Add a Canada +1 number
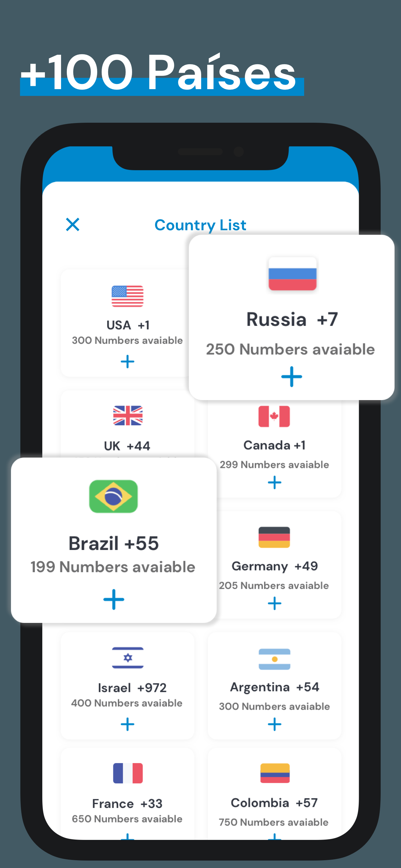This screenshot has width=401, height=868. [x=274, y=482]
